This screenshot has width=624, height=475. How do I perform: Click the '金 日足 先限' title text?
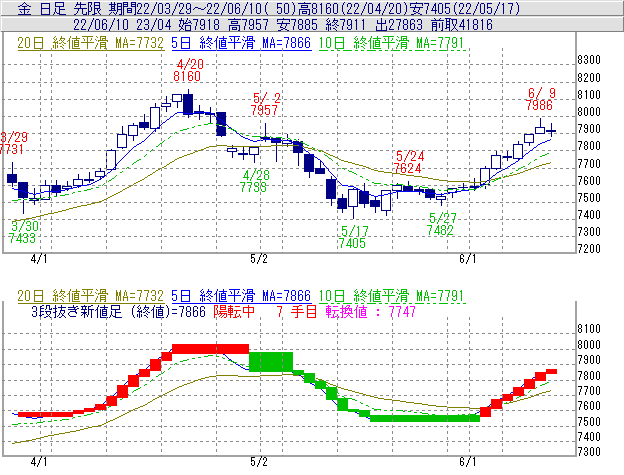(60, 9)
